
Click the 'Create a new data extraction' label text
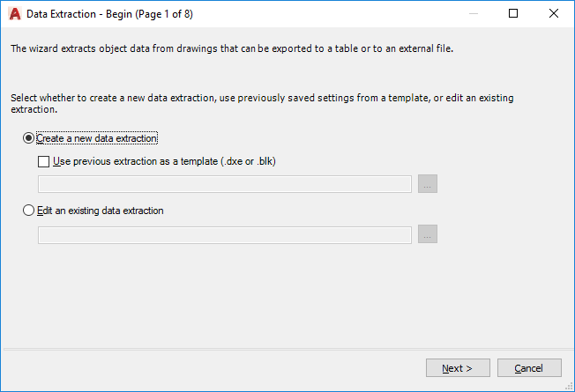coord(97,138)
